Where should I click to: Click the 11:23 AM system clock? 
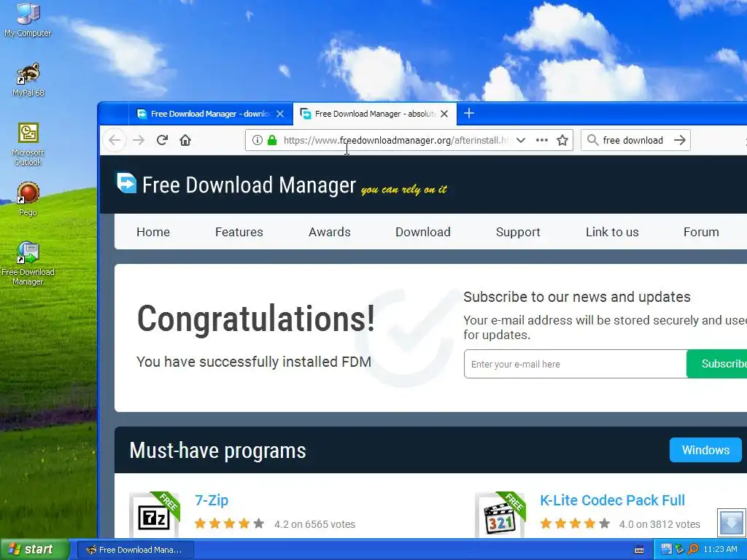click(x=720, y=550)
